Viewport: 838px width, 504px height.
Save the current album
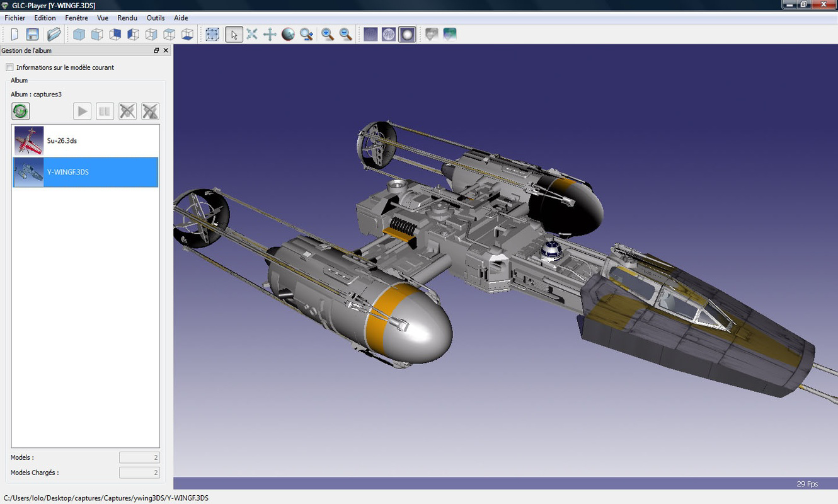pos(32,34)
